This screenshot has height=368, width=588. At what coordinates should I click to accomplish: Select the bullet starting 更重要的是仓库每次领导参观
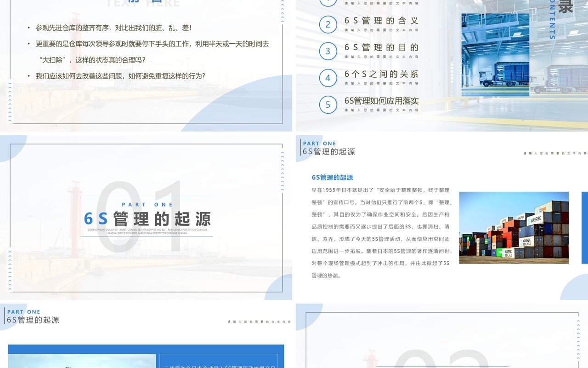(x=153, y=44)
